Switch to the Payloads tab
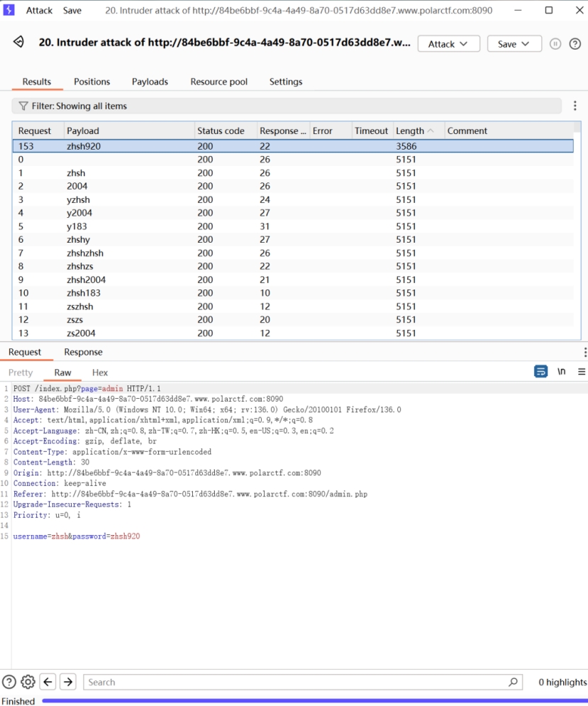The width and height of the screenshot is (588, 706). click(x=150, y=82)
